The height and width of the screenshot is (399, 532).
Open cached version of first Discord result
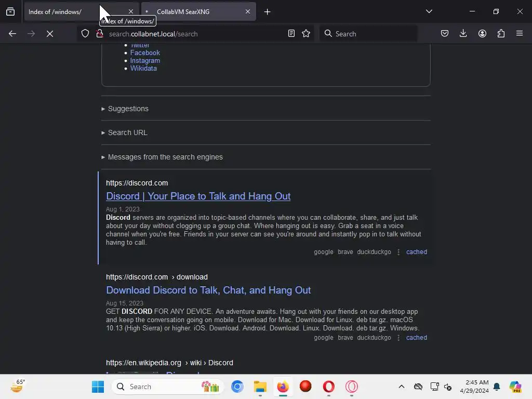click(x=417, y=252)
